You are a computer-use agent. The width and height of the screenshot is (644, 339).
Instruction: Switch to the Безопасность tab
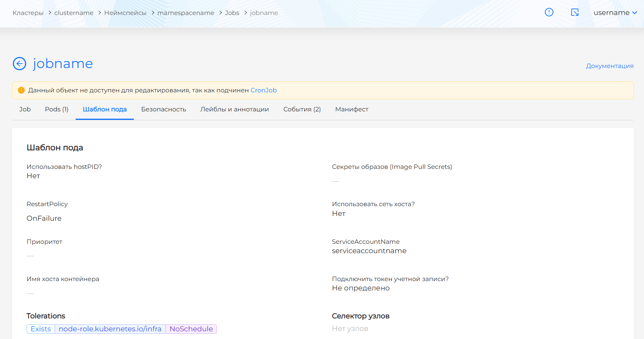[163, 109]
